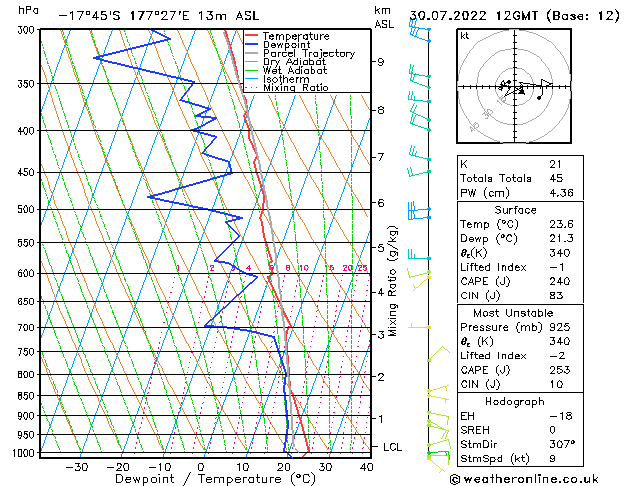Click the StmSpd (kt) value 9
Image resolution: width=629 pixels, height=486 pixels.
tap(552, 458)
